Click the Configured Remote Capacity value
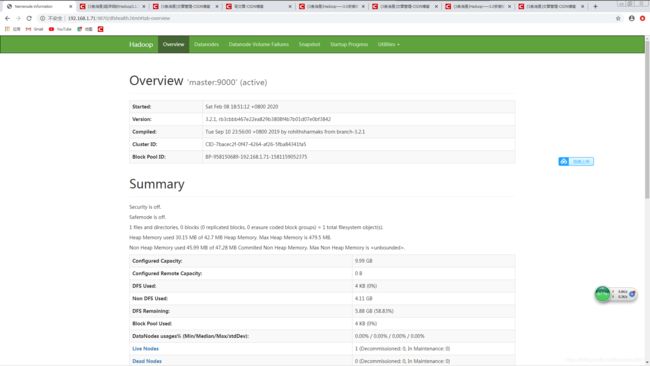 click(359, 273)
